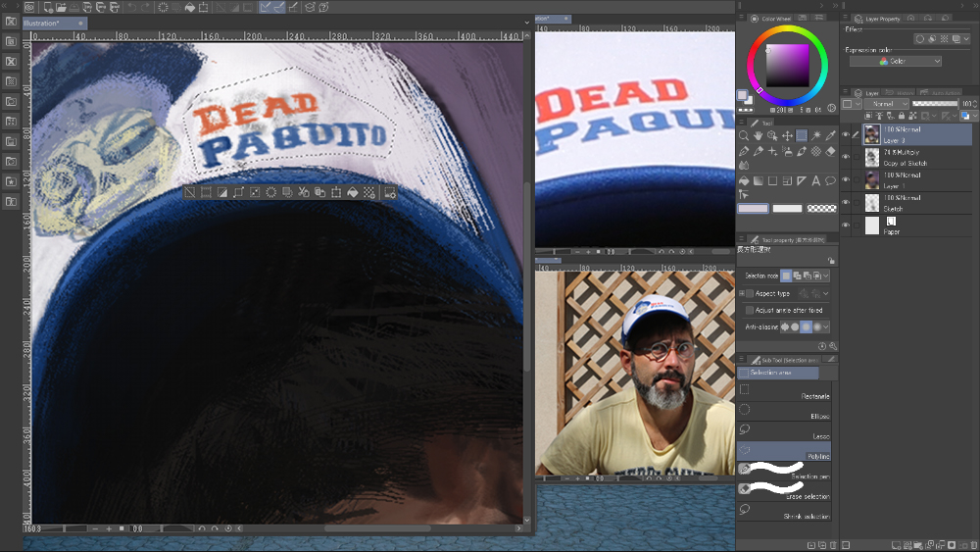Screen dimensions: 980x552
Task: Select the Zoom magnifier tool
Action: click(744, 136)
